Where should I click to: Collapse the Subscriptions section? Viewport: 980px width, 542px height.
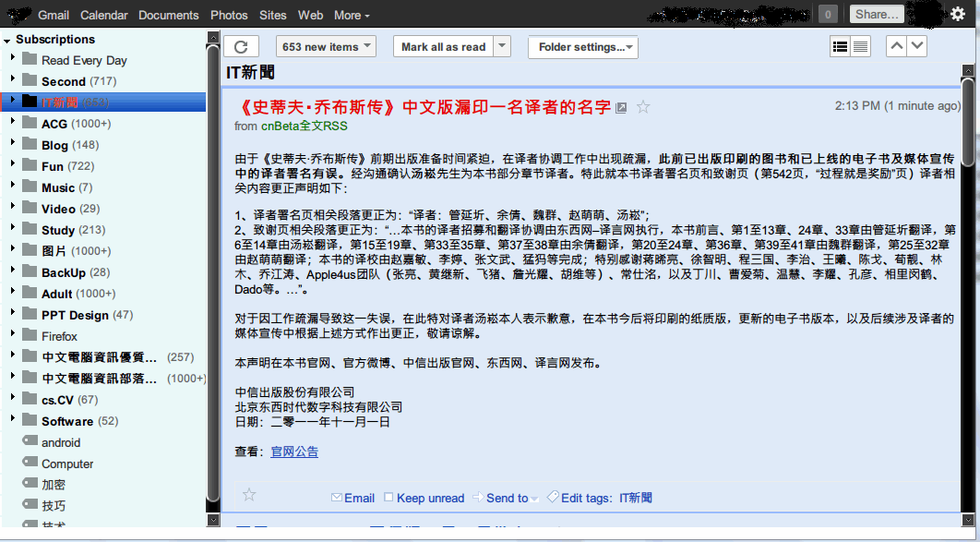[x=7, y=39]
